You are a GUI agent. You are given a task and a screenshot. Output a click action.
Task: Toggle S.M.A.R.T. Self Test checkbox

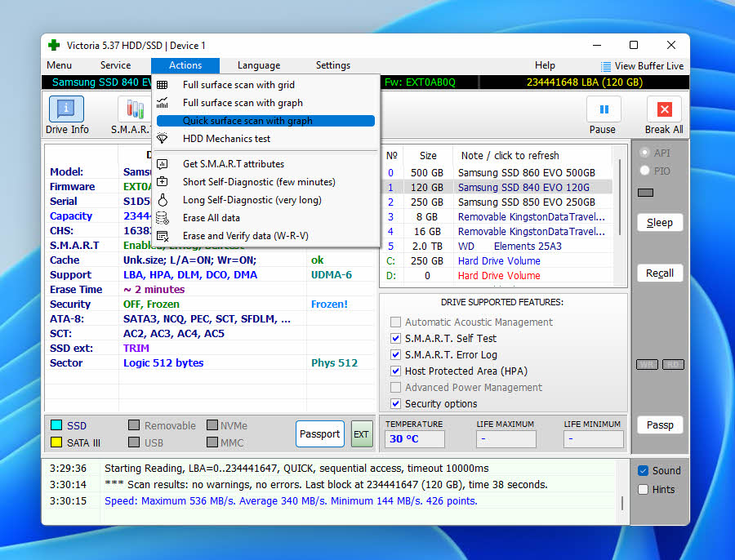pos(395,338)
